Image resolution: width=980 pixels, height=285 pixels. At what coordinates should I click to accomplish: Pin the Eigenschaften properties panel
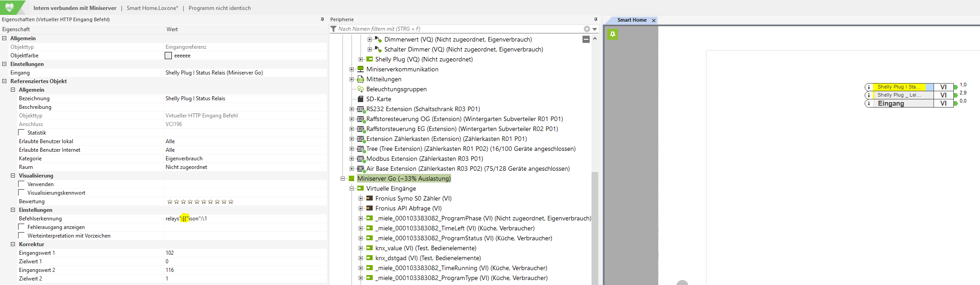[x=322, y=19]
